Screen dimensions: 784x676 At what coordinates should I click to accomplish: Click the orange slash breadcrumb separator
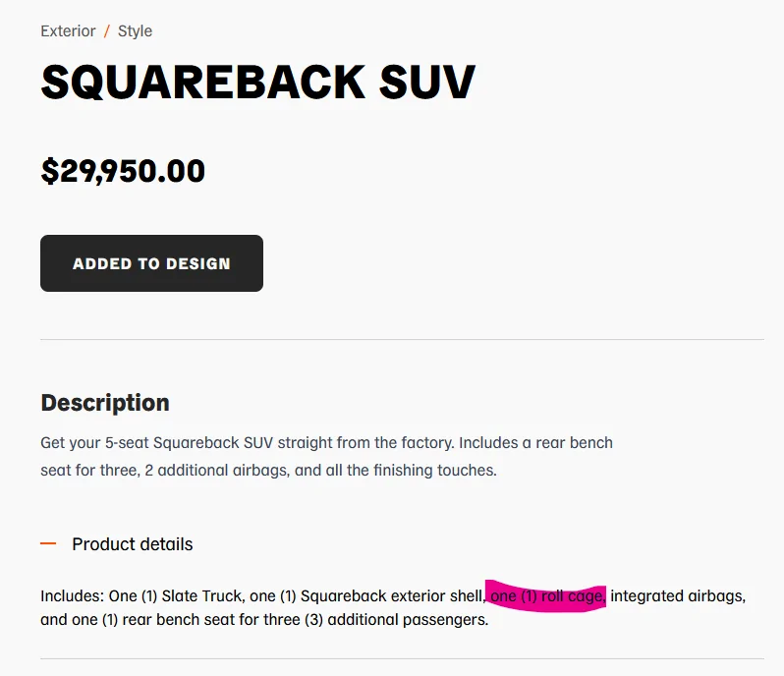106,31
